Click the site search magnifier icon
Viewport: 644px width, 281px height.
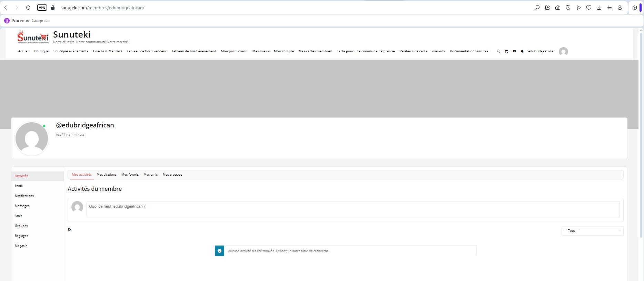pyautogui.click(x=498, y=51)
